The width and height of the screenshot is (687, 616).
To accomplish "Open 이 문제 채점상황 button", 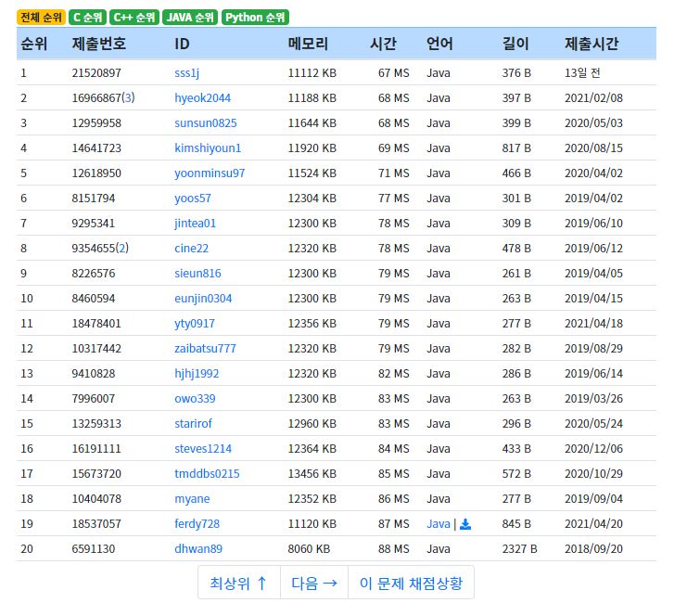I will pos(411,583).
